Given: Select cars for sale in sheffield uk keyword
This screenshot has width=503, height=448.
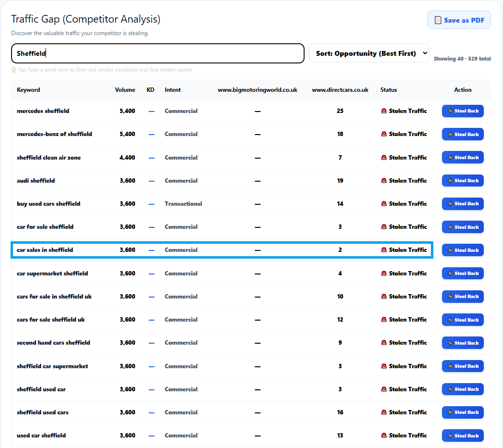Looking at the screenshot, I should coord(54,297).
